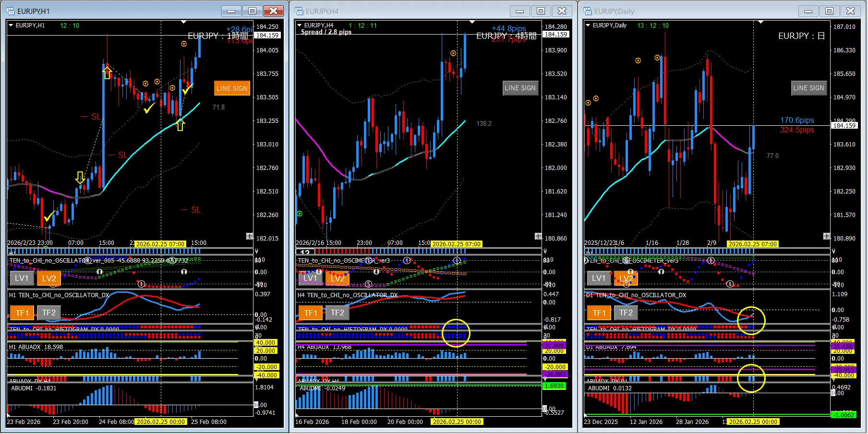868x434 pixels.
Task: Click the gray LINE SIGN button in H4
Action: point(520,88)
